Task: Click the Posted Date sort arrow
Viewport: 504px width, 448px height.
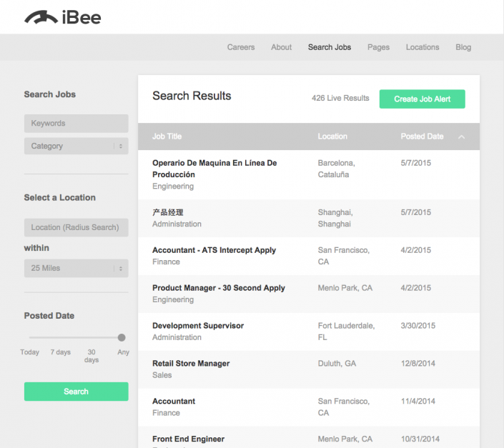Action: (x=461, y=136)
